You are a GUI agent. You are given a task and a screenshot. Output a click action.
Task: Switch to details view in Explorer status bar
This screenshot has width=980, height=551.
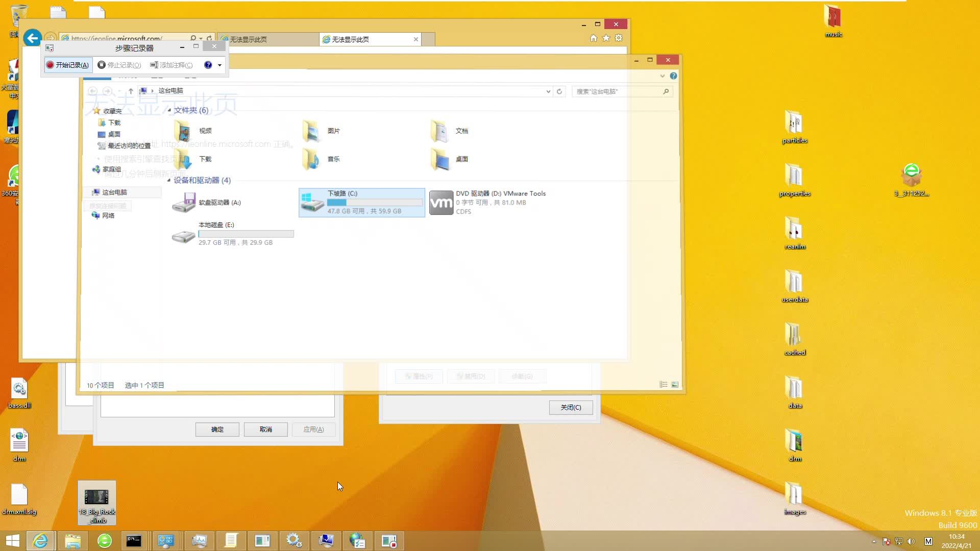coord(664,385)
